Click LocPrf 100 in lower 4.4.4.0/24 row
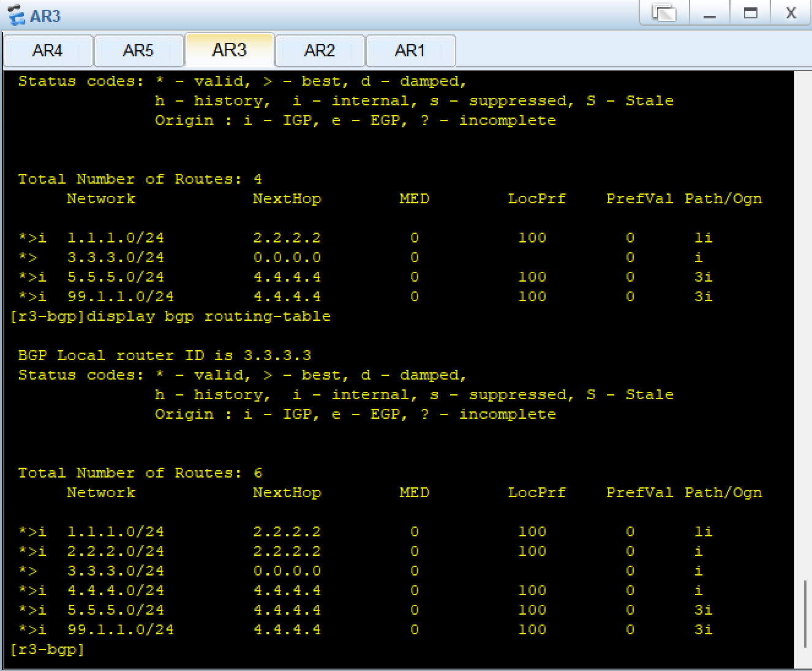Viewport: 812px width, 671px height. (532, 591)
